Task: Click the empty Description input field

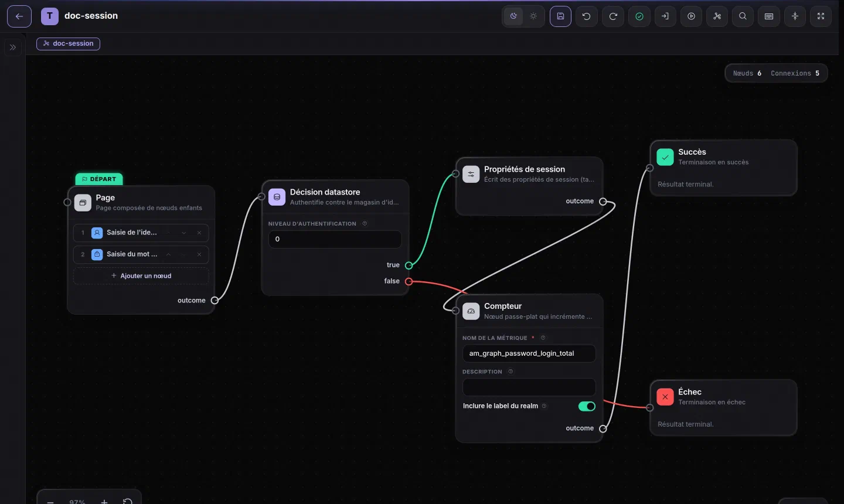Action: [529, 387]
